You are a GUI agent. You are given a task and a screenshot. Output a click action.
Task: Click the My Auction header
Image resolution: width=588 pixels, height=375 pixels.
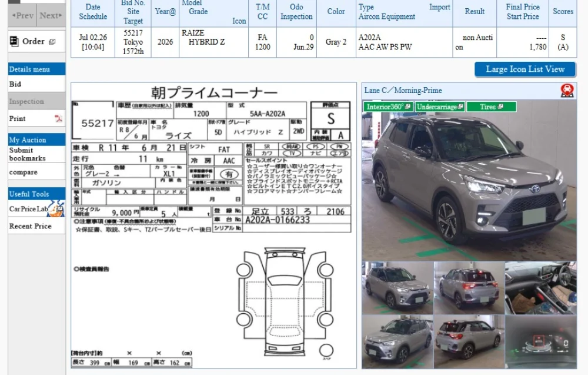coord(36,140)
